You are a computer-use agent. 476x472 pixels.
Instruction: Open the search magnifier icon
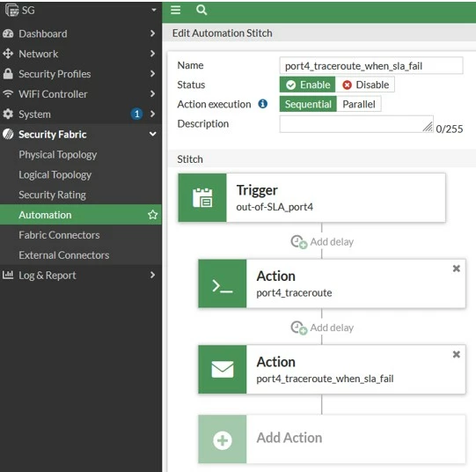[201, 10]
